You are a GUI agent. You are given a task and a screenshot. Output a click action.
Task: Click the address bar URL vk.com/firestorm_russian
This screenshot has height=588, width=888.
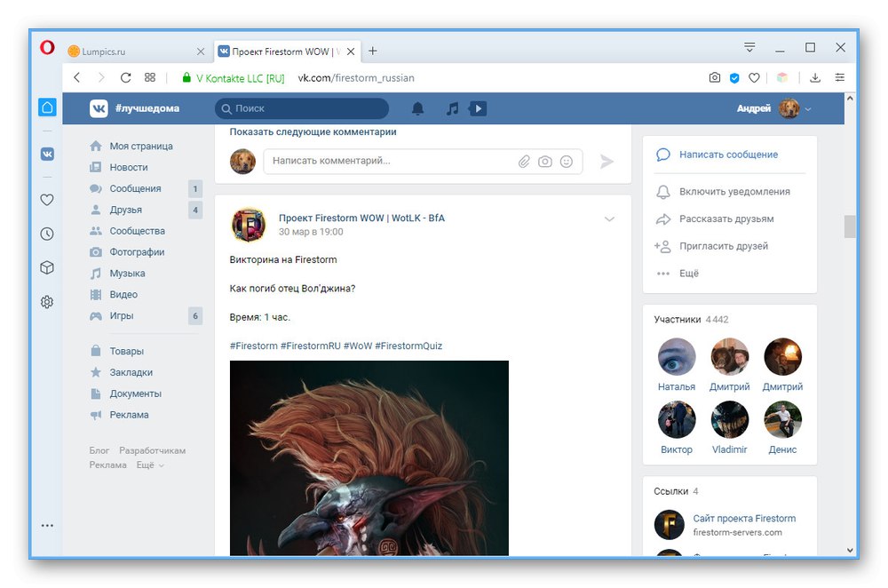click(356, 78)
